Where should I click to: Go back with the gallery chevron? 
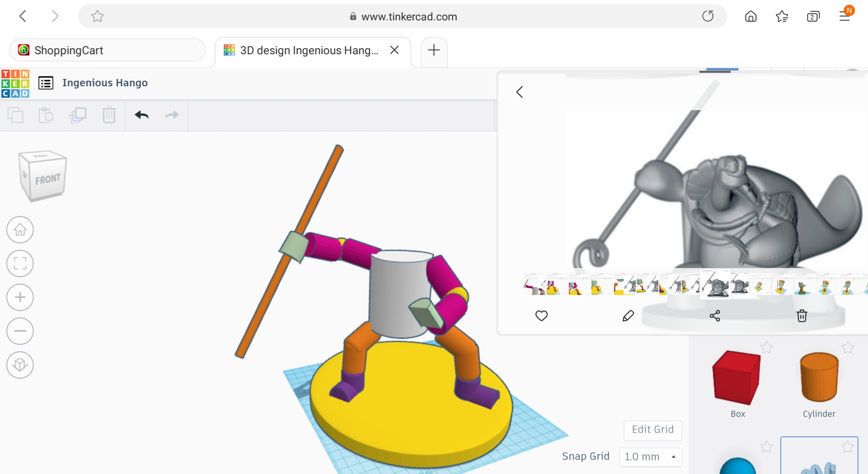(x=520, y=92)
